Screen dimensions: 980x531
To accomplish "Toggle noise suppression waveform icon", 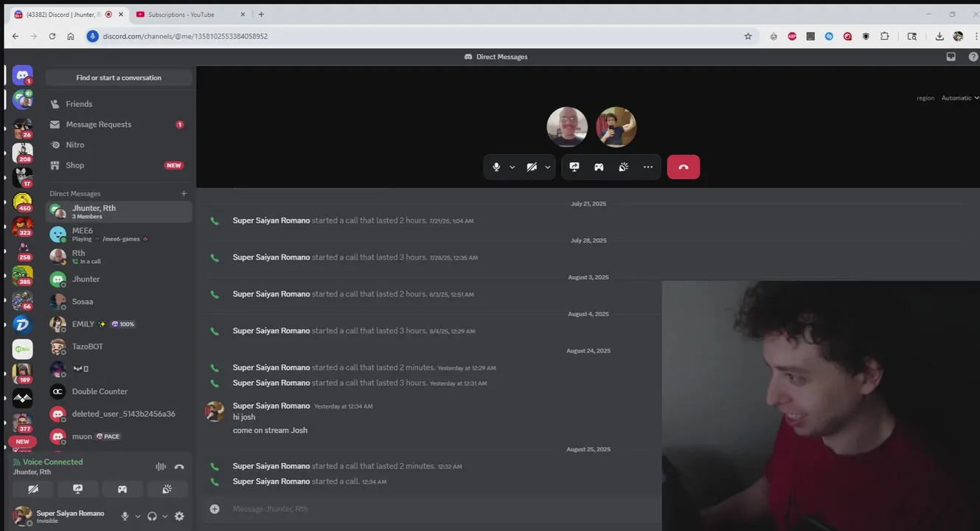I will tap(161, 467).
